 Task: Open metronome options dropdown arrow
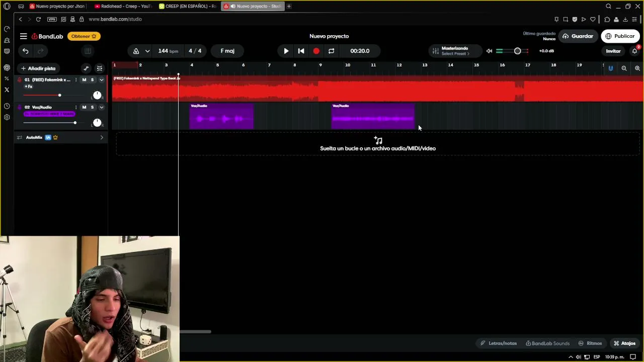pos(147,51)
